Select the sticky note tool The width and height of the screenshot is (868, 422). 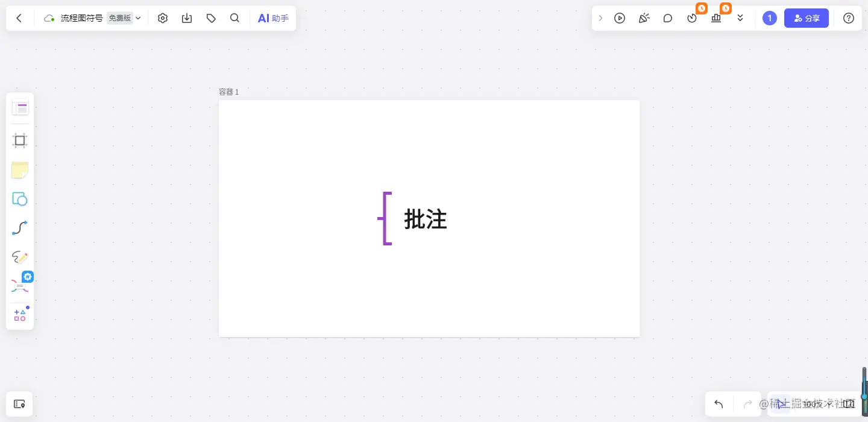point(20,170)
